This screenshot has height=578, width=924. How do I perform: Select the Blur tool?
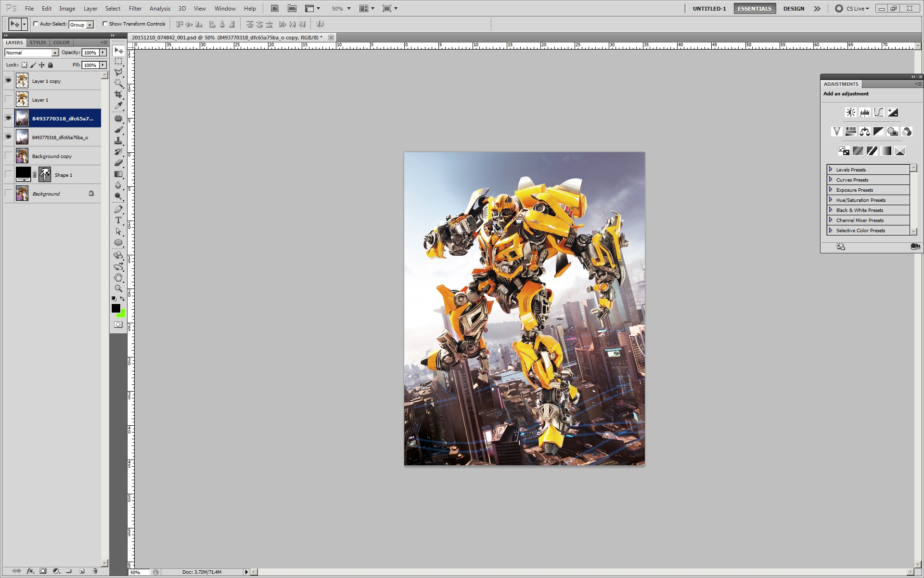tap(118, 185)
